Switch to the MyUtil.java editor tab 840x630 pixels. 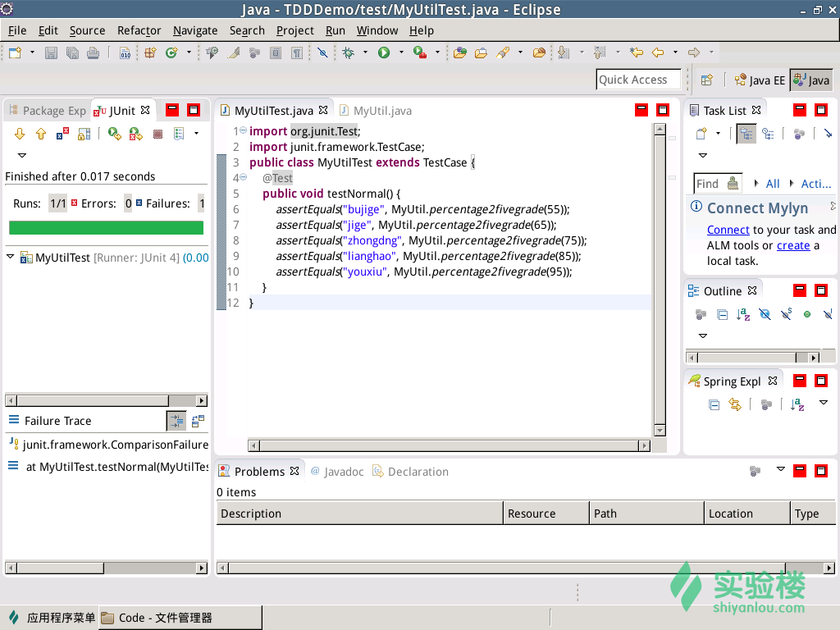click(376, 111)
